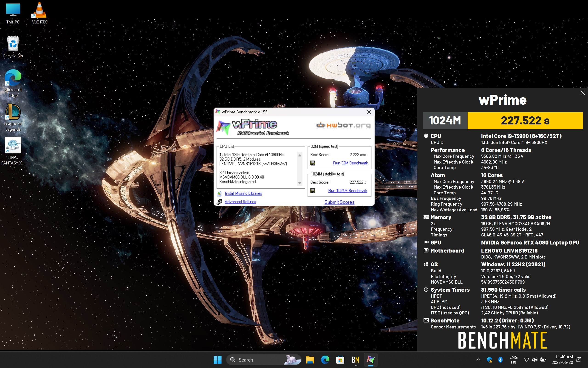588x368 pixels.
Task: Click NVIDIA GeForce RTX 4080 Laptop GPU
Action: tap(530, 242)
